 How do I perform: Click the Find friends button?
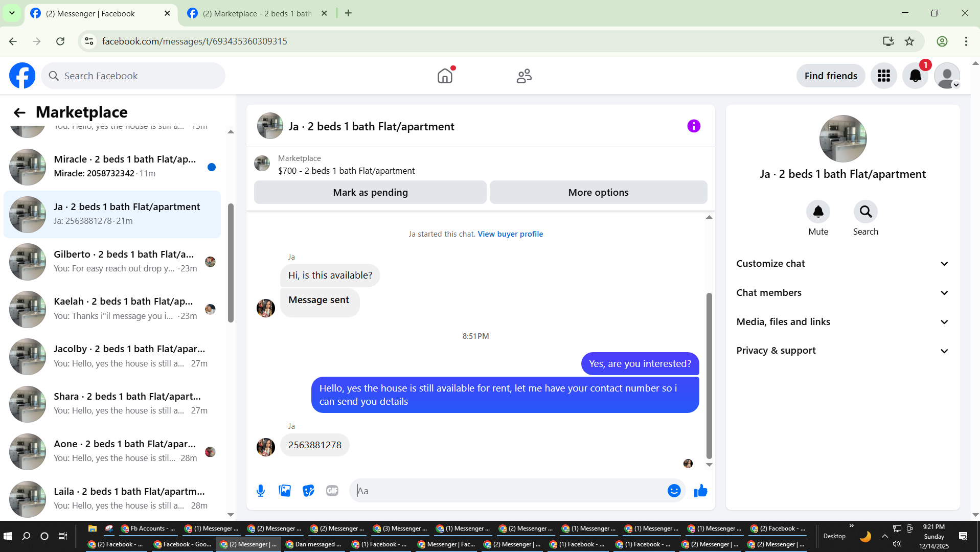[x=831, y=76]
